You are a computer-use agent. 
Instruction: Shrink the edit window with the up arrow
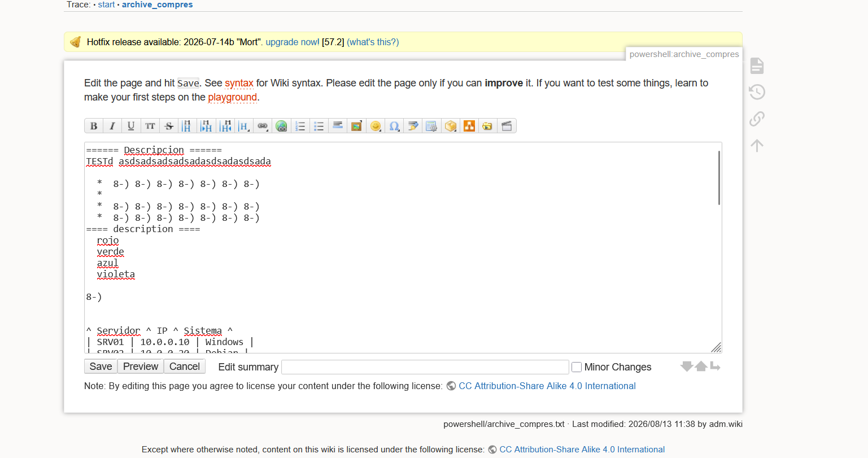[x=701, y=367]
